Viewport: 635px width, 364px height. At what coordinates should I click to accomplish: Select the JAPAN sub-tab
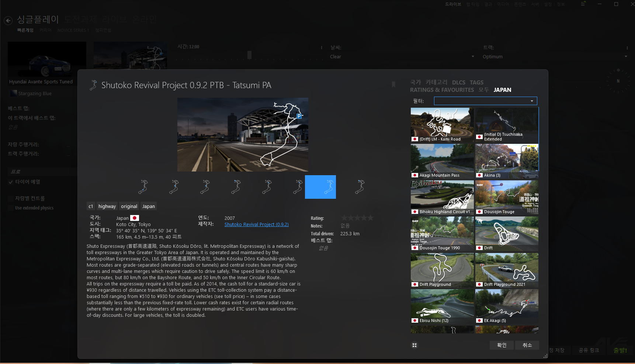(x=502, y=90)
